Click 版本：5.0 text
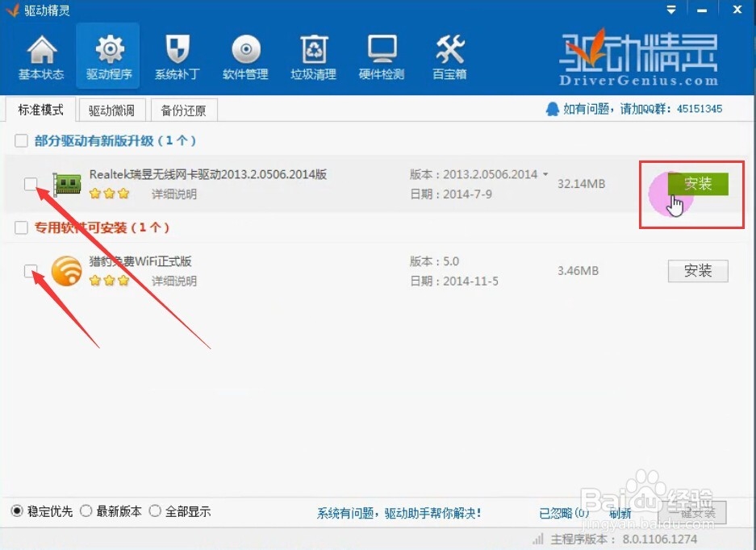 434,261
